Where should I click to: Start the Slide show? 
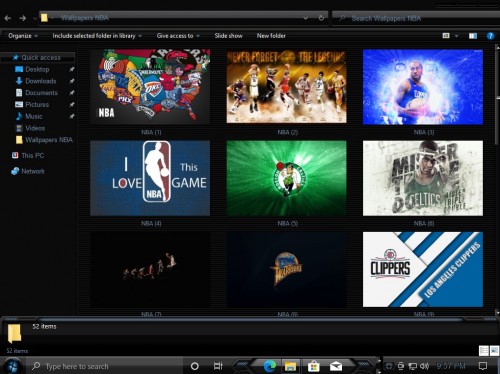pyautogui.click(x=228, y=36)
